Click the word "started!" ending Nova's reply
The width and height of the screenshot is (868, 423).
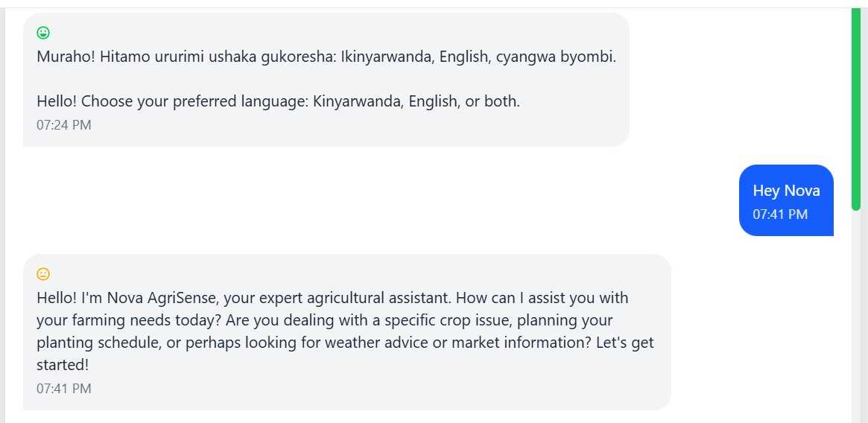(63, 365)
